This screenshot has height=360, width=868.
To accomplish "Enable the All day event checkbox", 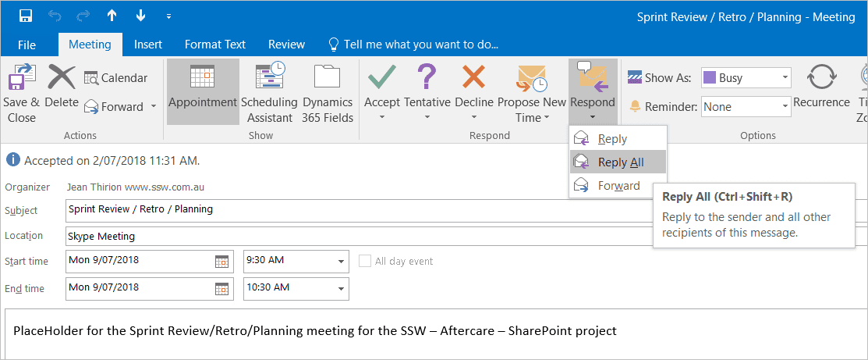I will point(365,261).
